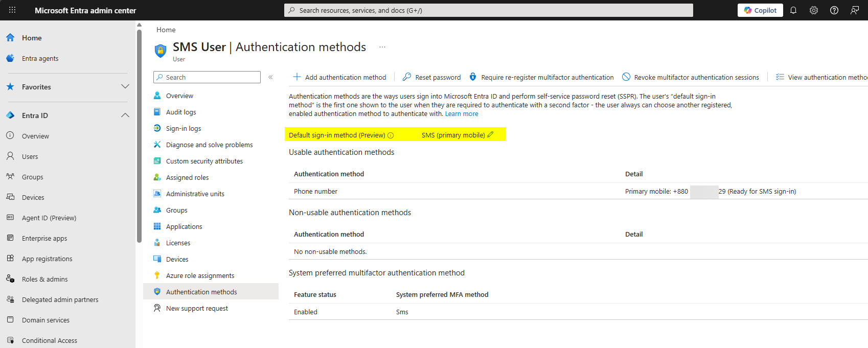The height and width of the screenshot is (348, 868).
Task: Select the Phone number method row
Action: 578,191
